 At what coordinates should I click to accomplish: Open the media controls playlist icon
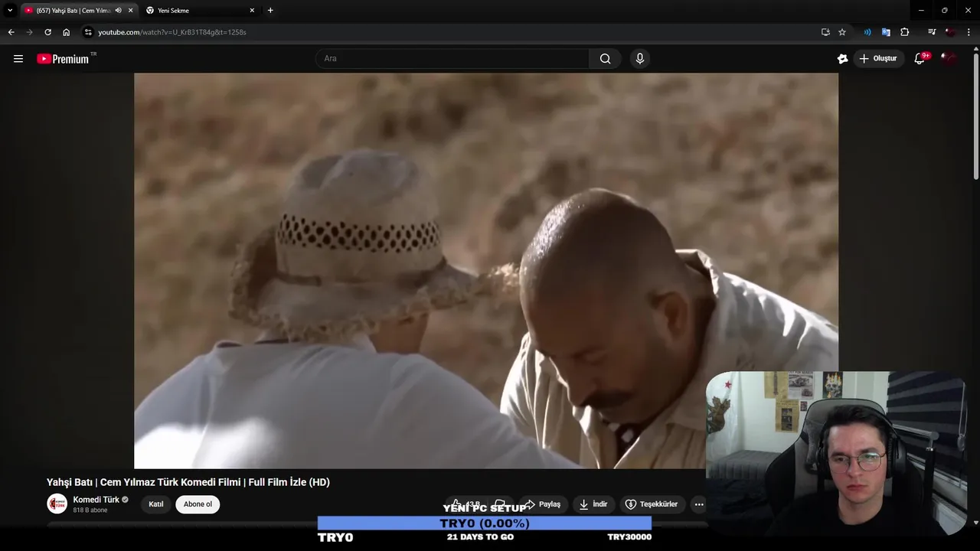(931, 32)
